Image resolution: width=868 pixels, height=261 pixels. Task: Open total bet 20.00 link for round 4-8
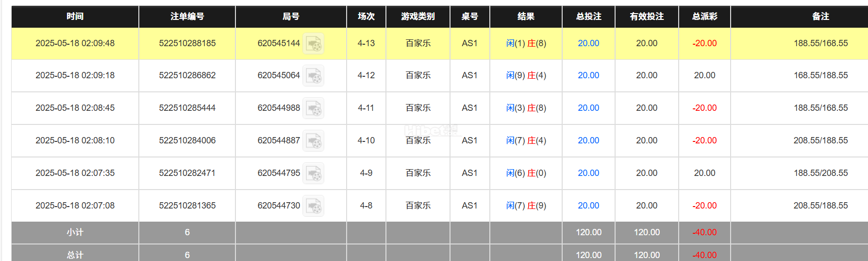[x=588, y=206]
